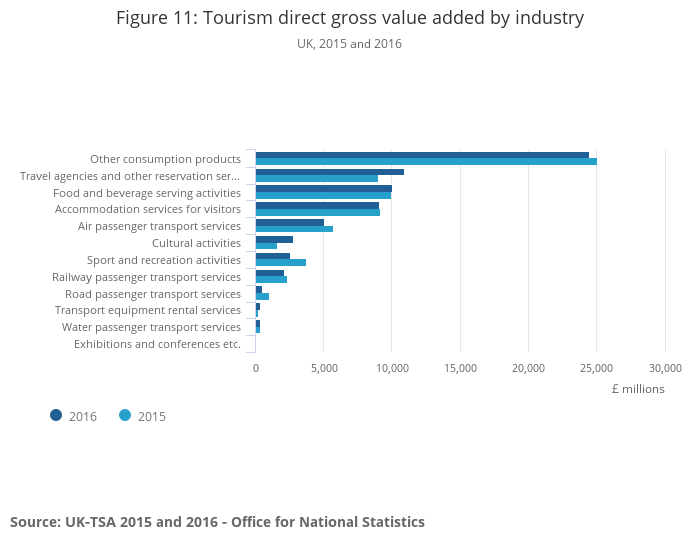The height and width of the screenshot is (549, 700).
Task: Click the 2015 bar for Other consumption products
Action: [425, 162]
